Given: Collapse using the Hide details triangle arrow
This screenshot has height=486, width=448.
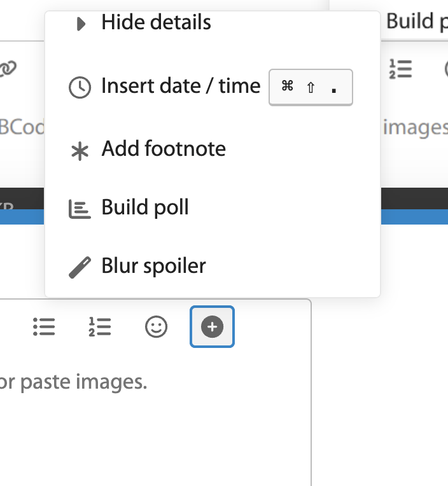Looking at the screenshot, I should coord(81,25).
